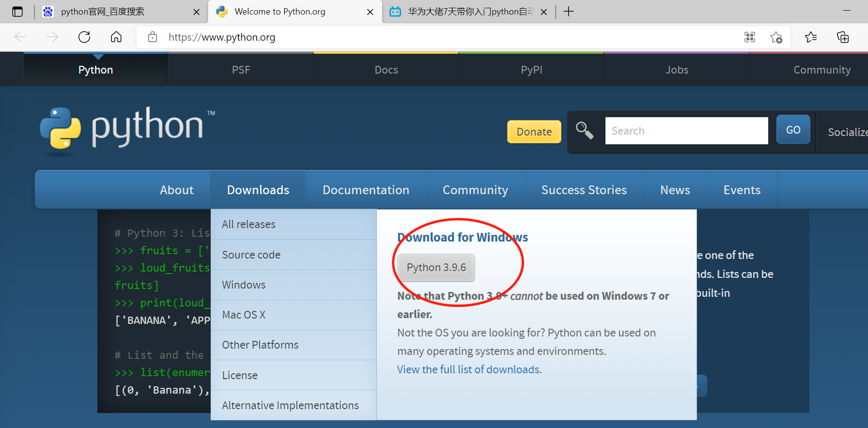The image size is (868, 428).
Task: Select Mac OS X in Downloads submenu
Action: [294, 315]
